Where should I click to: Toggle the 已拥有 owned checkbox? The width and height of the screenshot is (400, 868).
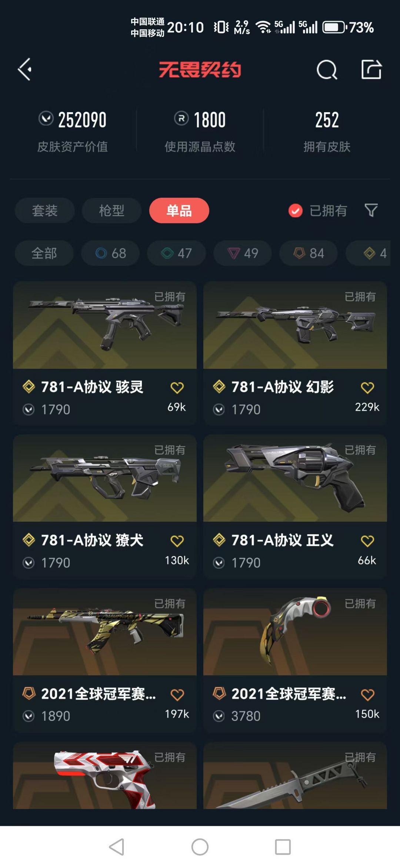coord(295,211)
